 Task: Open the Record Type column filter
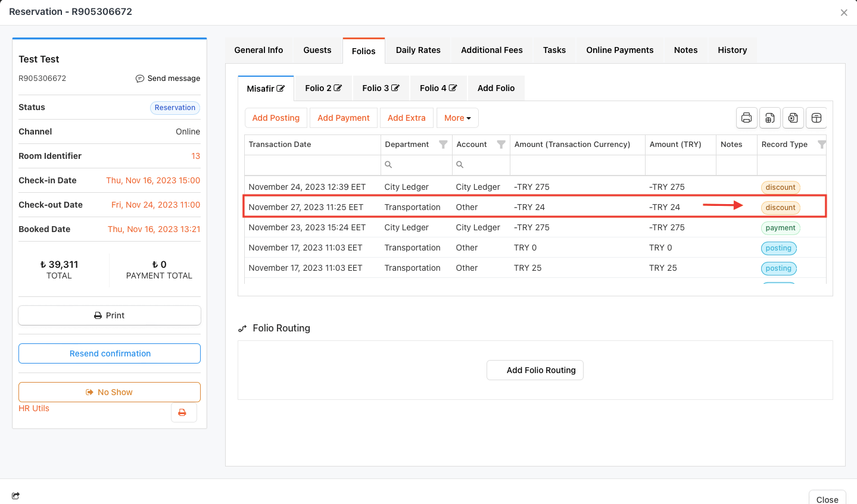point(821,145)
